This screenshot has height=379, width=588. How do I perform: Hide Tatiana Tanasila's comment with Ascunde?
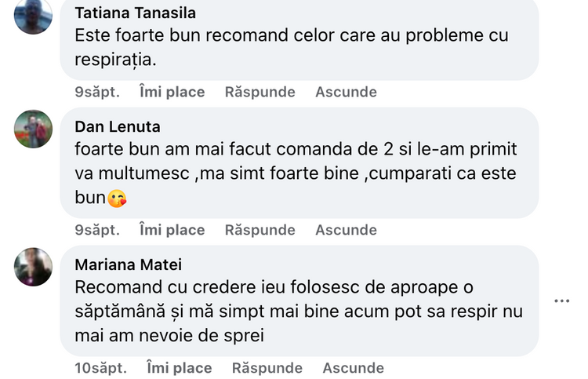click(346, 92)
